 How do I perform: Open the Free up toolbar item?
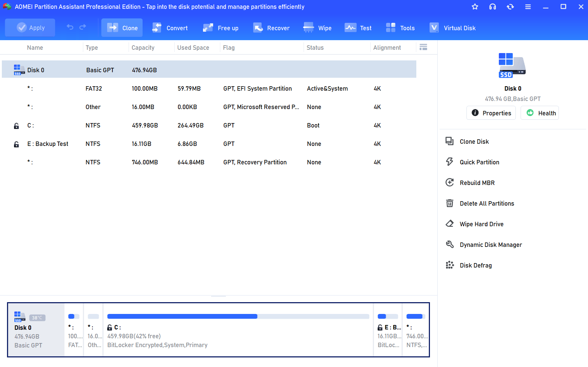pos(221,28)
